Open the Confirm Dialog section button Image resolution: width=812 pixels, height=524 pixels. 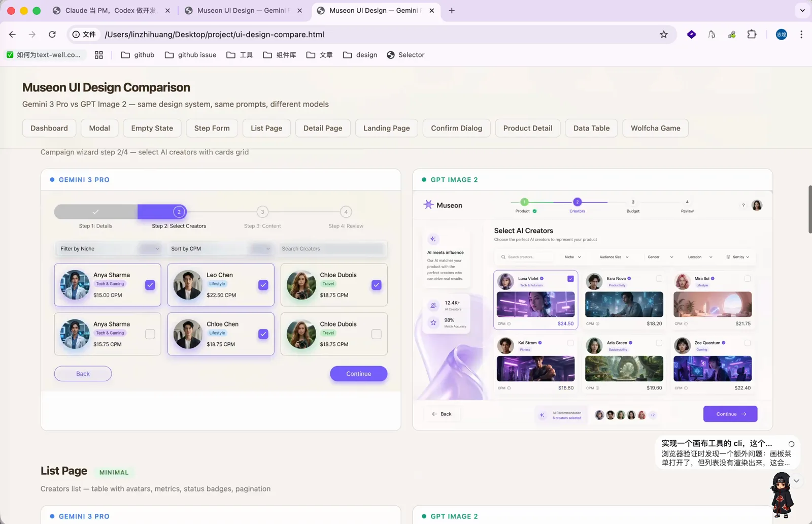click(x=457, y=128)
